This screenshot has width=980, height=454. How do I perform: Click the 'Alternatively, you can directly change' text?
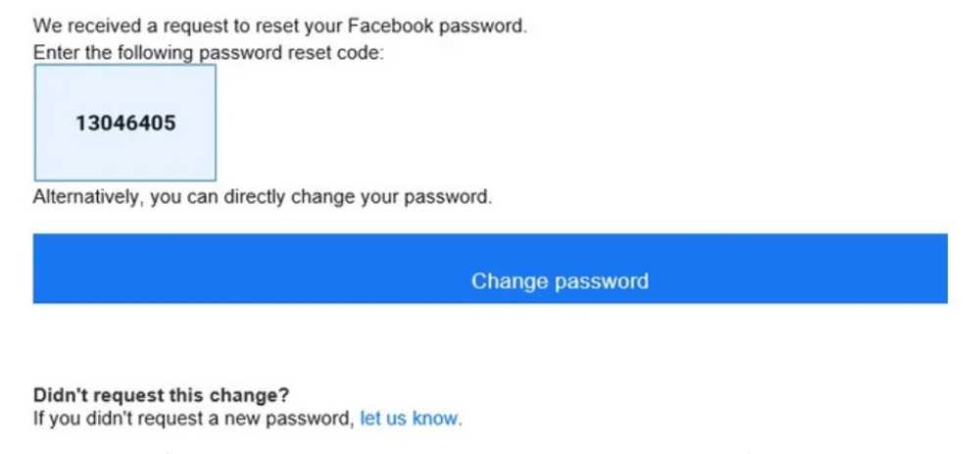click(x=263, y=197)
